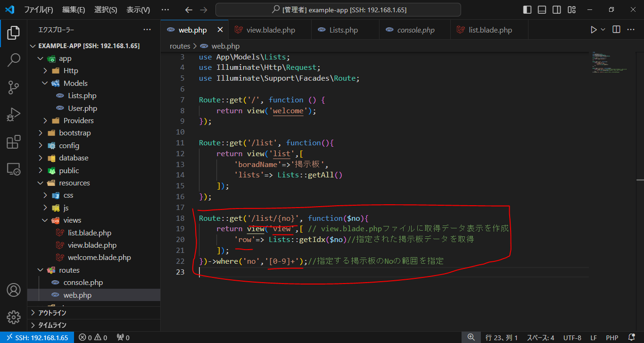Viewport: 644px width, 343px height.
Task: Click the zoom magnifier in status bar
Action: coord(471,337)
